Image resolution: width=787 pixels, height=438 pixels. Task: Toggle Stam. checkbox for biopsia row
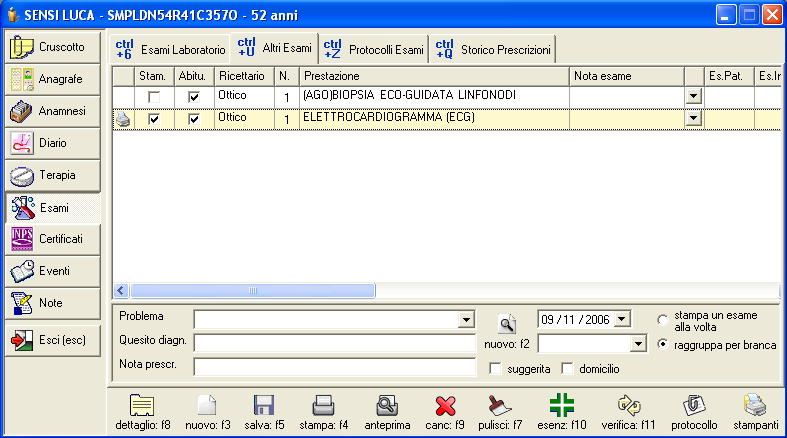coord(153,97)
